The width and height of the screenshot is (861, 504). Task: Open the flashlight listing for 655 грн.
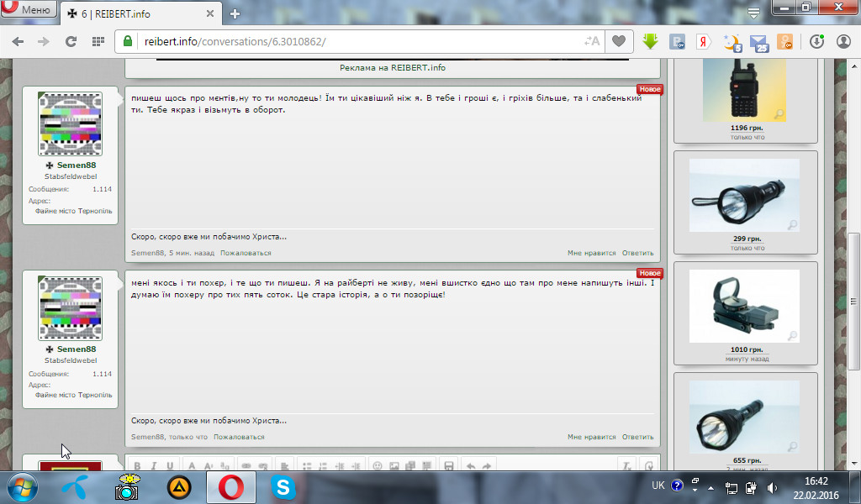[x=745, y=417]
